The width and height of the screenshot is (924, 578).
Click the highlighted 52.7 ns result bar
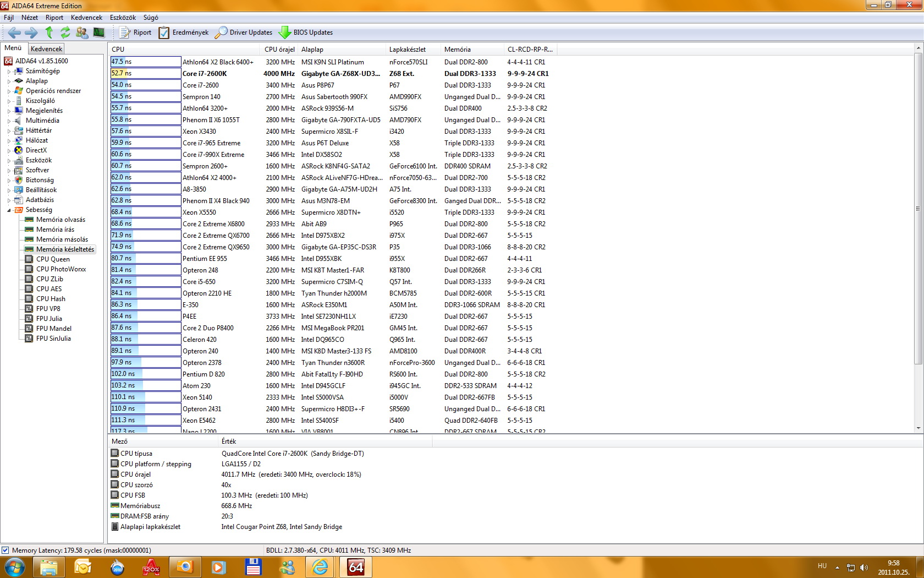[146, 73]
